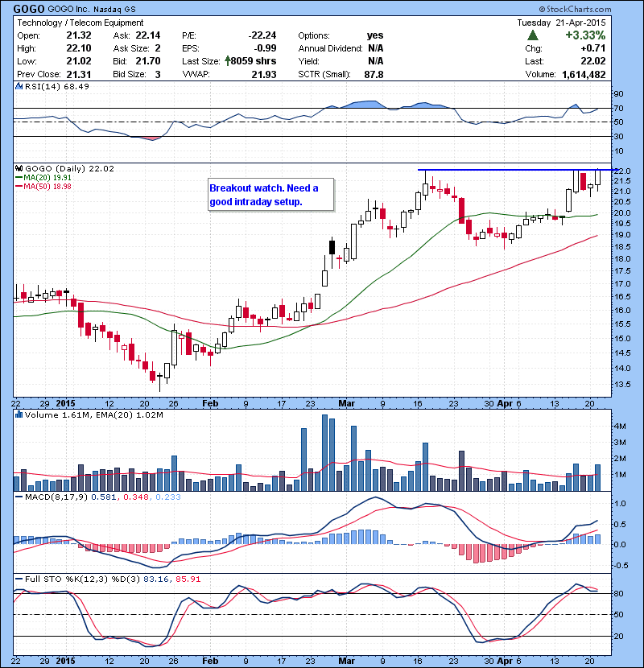This screenshot has width=644, height=668.
Task: Click the VWAP value 21.93
Action: point(264,74)
